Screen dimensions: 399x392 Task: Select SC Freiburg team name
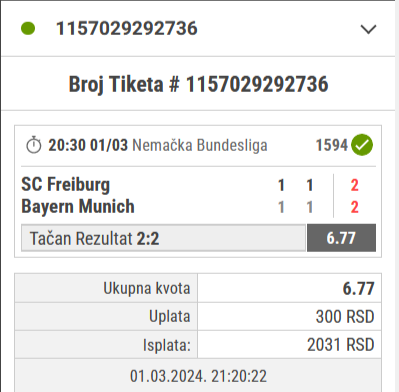[x=66, y=184]
